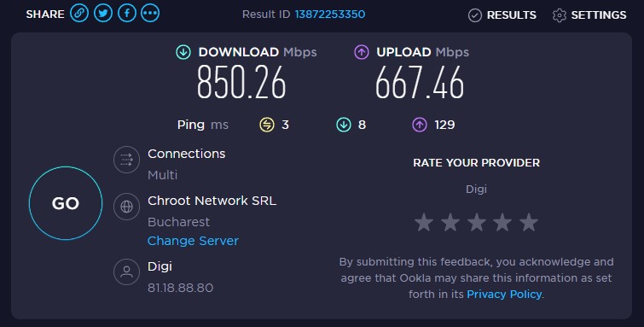Open more share options ellipsis icon

[150, 14]
